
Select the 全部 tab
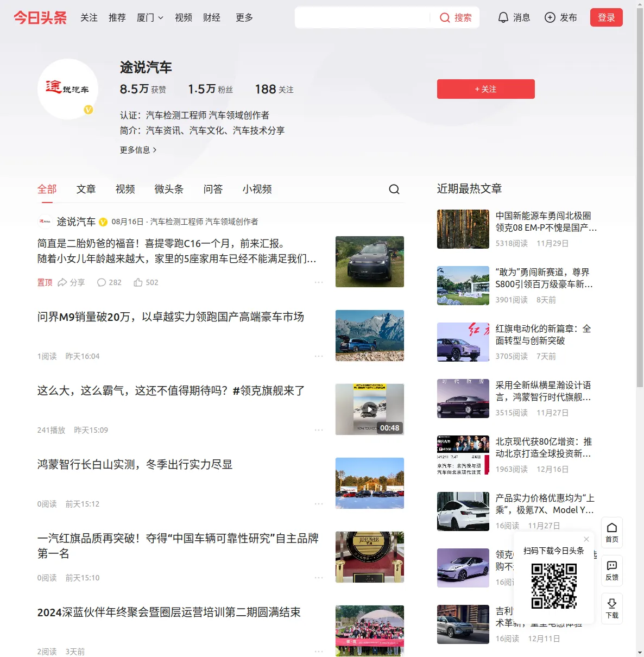tap(47, 189)
